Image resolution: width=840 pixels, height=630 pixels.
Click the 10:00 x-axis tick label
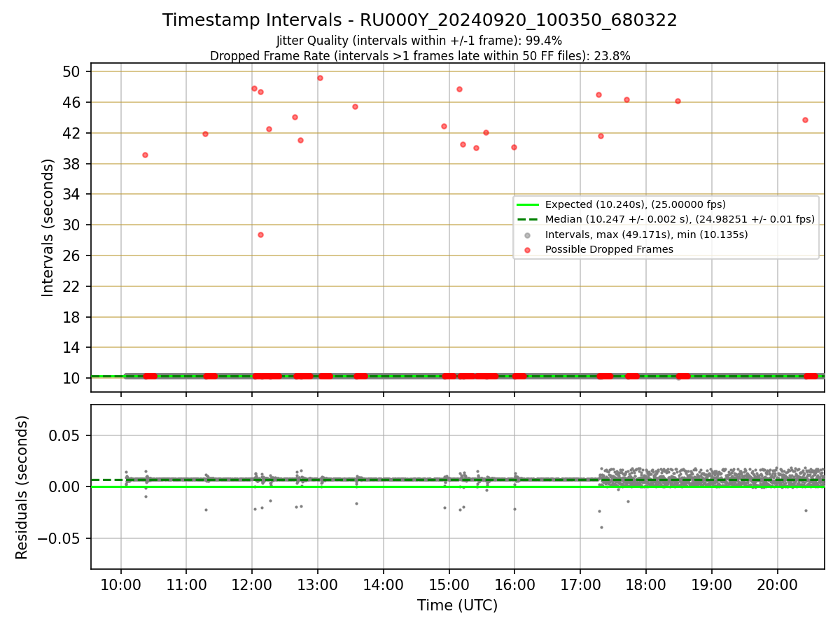pos(121,585)
